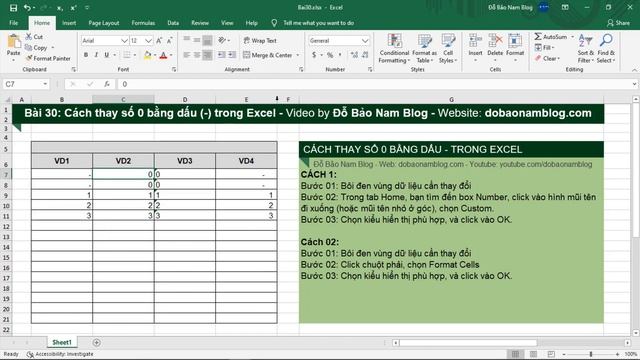Click Accessibility: Investigate in status bar
The image size is (640, 360).
click(x=60, y=354)
